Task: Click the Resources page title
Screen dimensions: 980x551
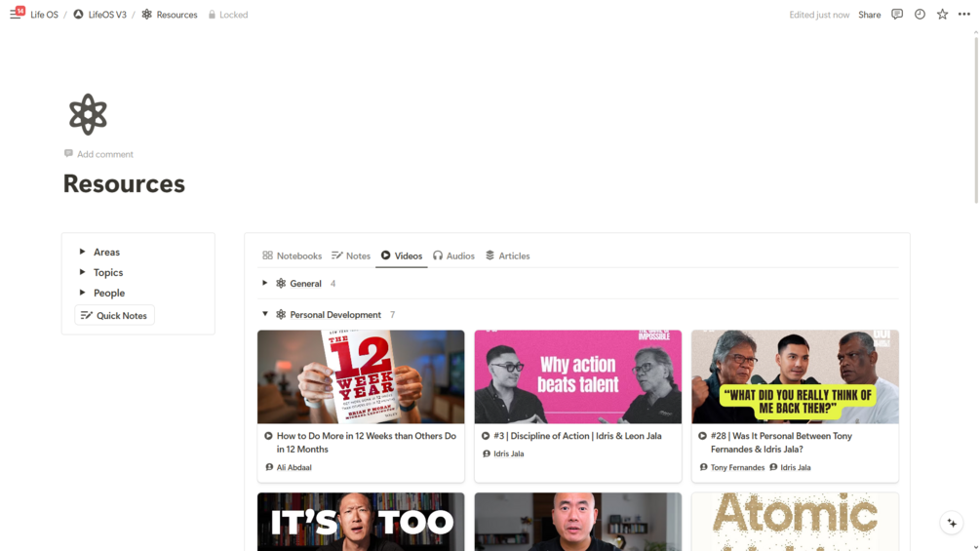Action: [124, 183]
